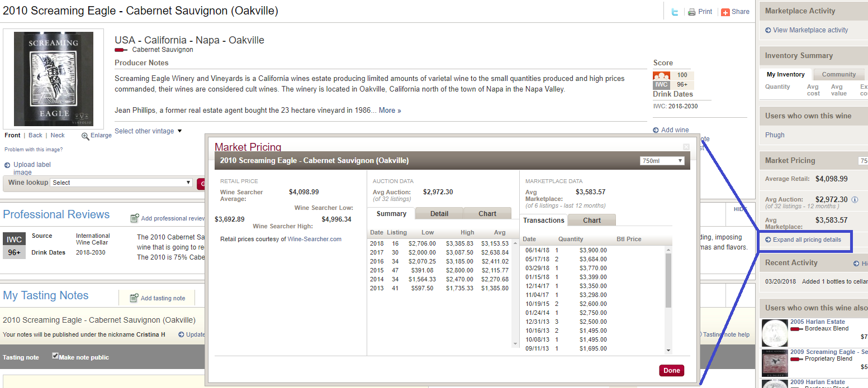This screenshot has width=868, height=388.
Task: Click the red bottle icon beside Cabernet Sauvignon
Action: coord(121,50)
